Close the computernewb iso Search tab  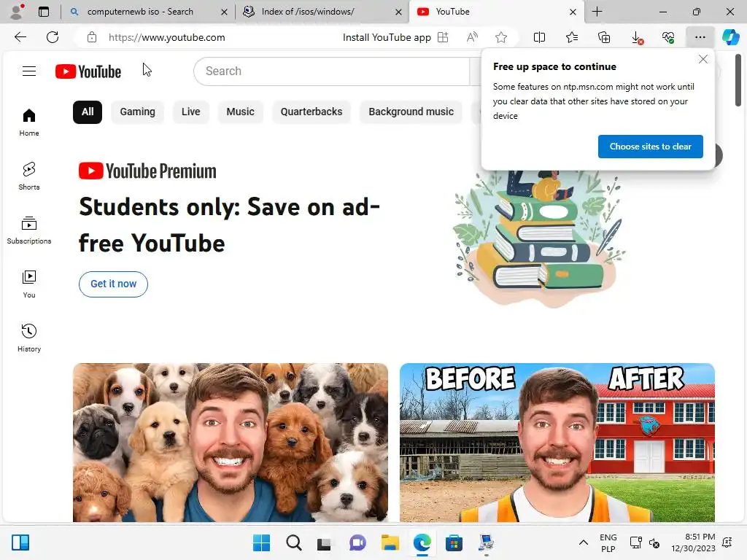click(x=224, y=12)
